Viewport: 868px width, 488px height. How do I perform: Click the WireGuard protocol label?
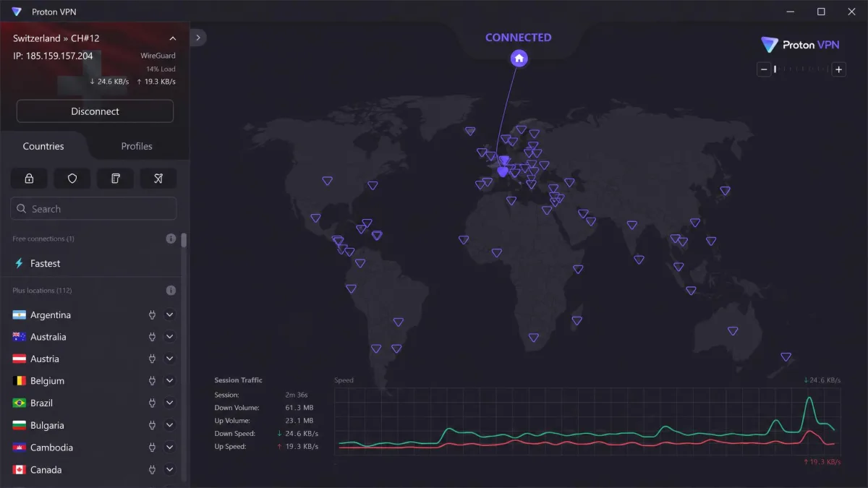[158, 56]
